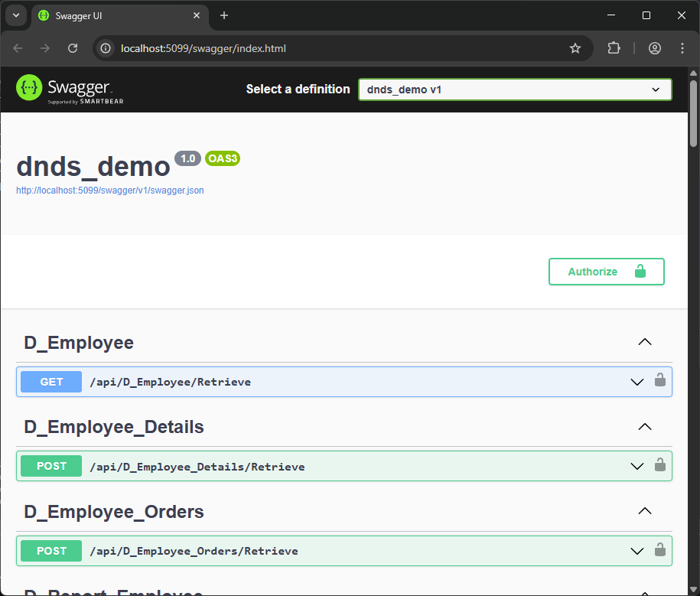Collapse the D_Employee_Orders section
The image size is (700, 596).
tap(645, 511)
